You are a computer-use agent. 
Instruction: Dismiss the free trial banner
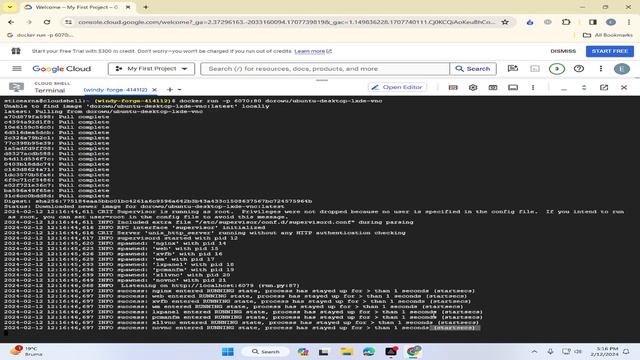pos(563,51)
